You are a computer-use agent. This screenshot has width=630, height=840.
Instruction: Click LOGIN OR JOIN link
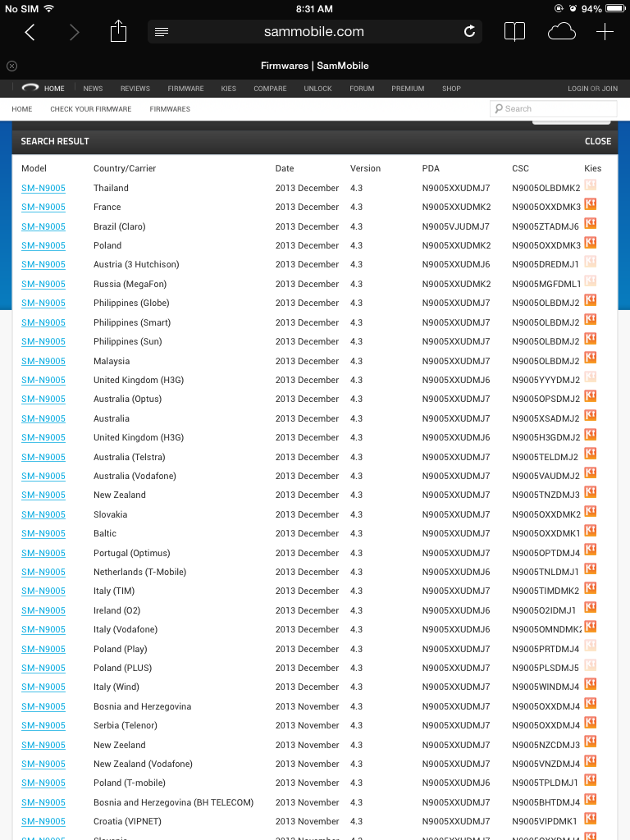point(592,89)
